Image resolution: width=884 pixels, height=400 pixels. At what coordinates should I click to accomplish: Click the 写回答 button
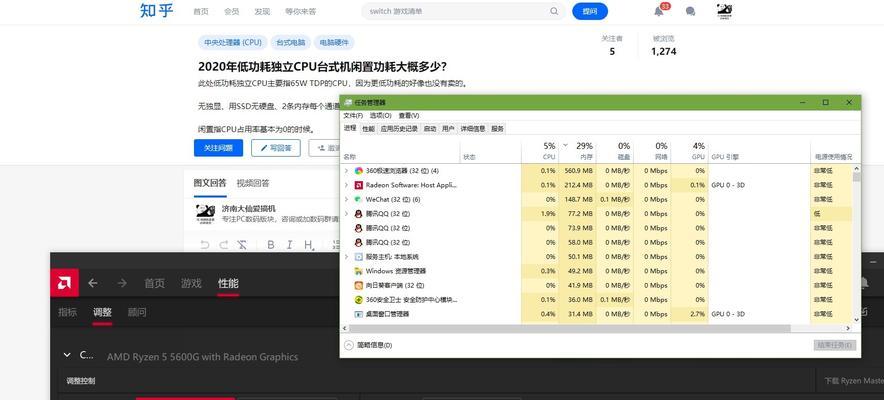point(276,148)
